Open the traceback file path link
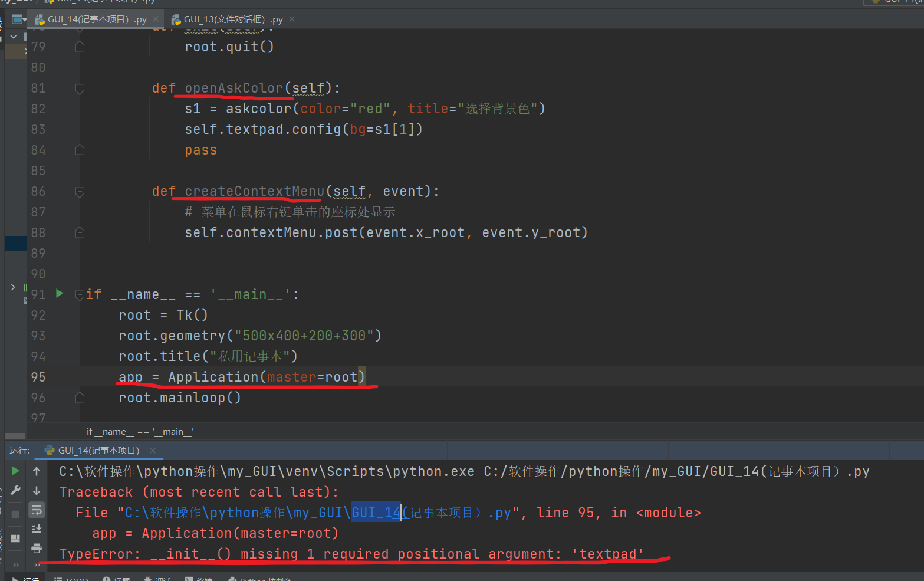924x581 pixels. (x=318, y=513)
